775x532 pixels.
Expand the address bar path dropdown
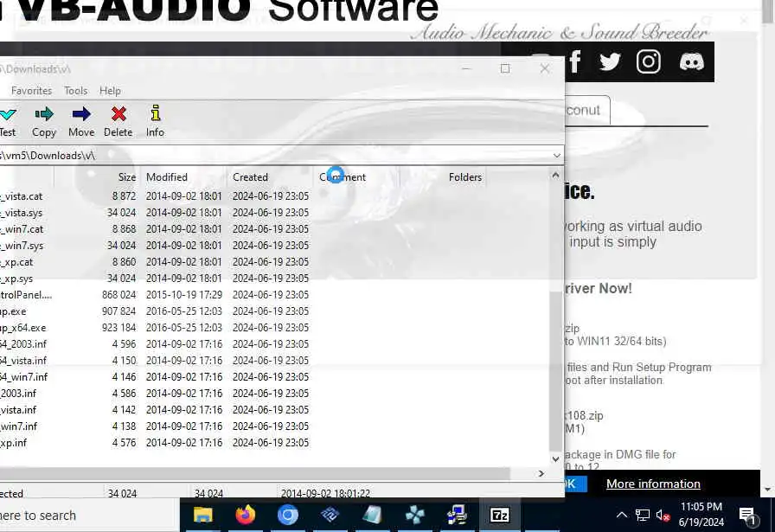(556, 155)
